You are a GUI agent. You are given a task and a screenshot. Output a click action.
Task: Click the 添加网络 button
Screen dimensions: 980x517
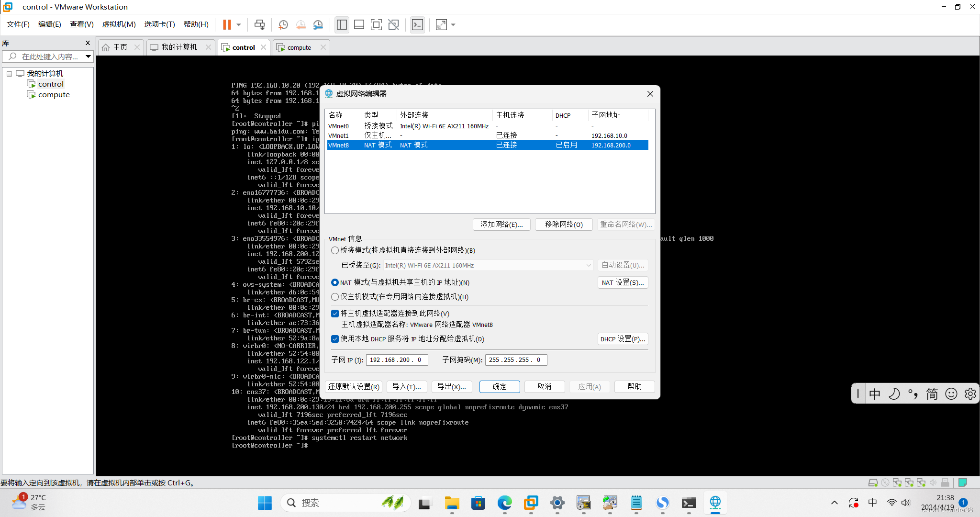[x=501, y=225]
